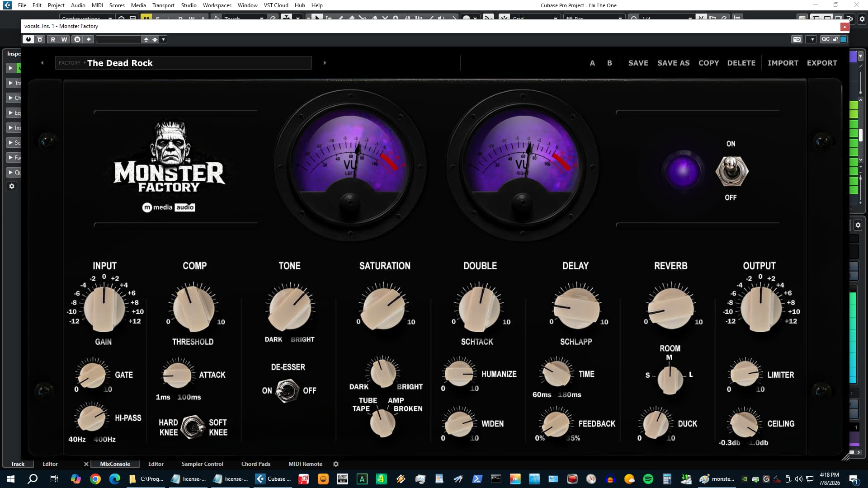Click the DELETE preset button

click(x=741, y=63)
